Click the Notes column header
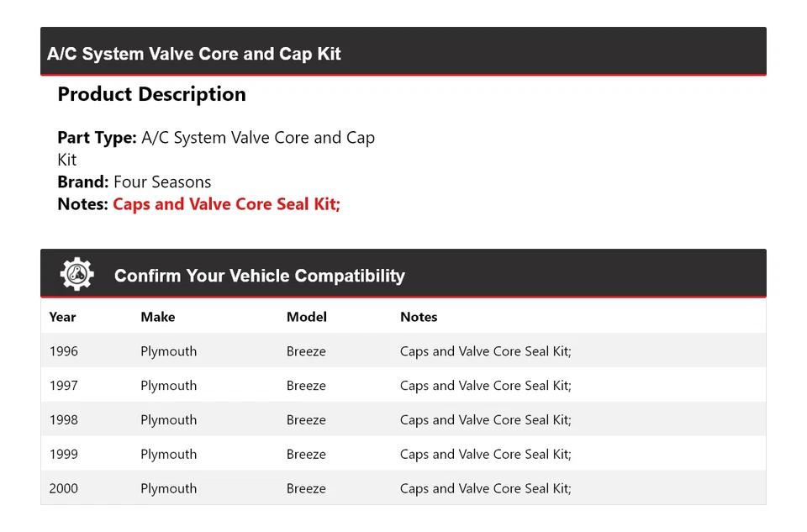Viewport: 807px width, 532px height. point(419,317)
